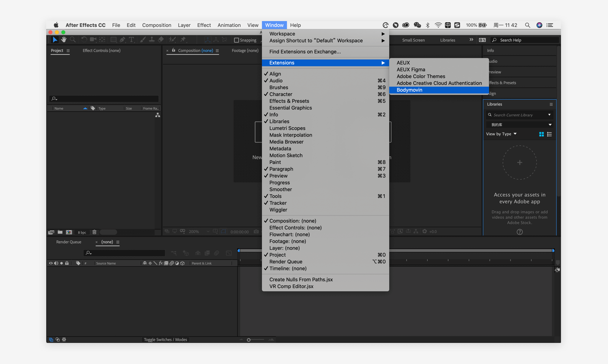The image size is (608, 364).
Task: Enable the Snapping checkbox
Action: pyautogui.click(x=237, y=40)
